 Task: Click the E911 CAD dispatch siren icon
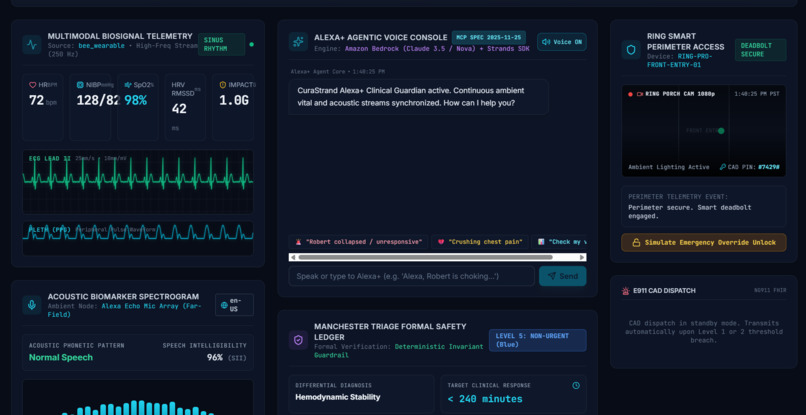pos(626,291)
